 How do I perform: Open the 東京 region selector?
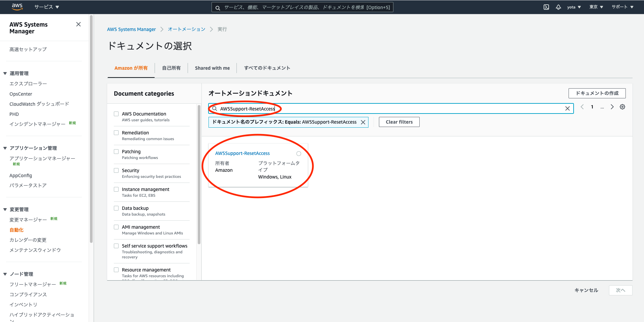point(596,7)
